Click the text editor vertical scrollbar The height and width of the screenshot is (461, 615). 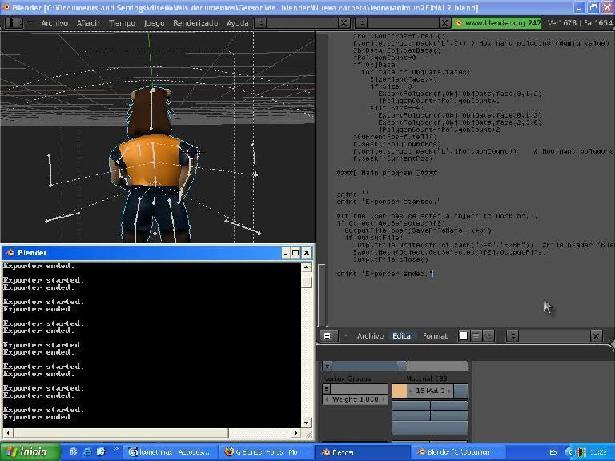click(321, 294)
